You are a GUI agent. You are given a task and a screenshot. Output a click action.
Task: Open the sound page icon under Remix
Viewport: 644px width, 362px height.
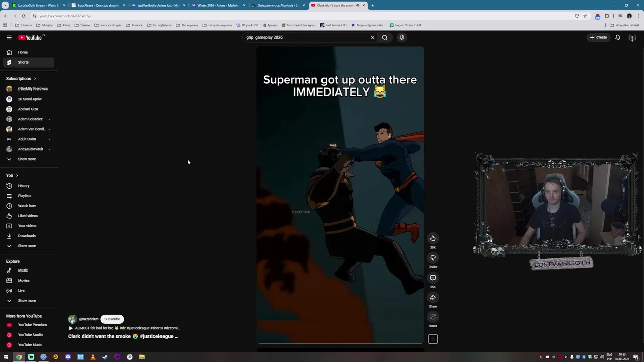[433, 339]
